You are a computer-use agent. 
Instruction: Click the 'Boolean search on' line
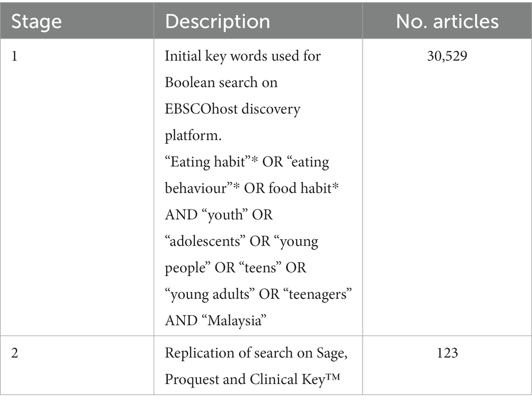(x=221, y=83)
